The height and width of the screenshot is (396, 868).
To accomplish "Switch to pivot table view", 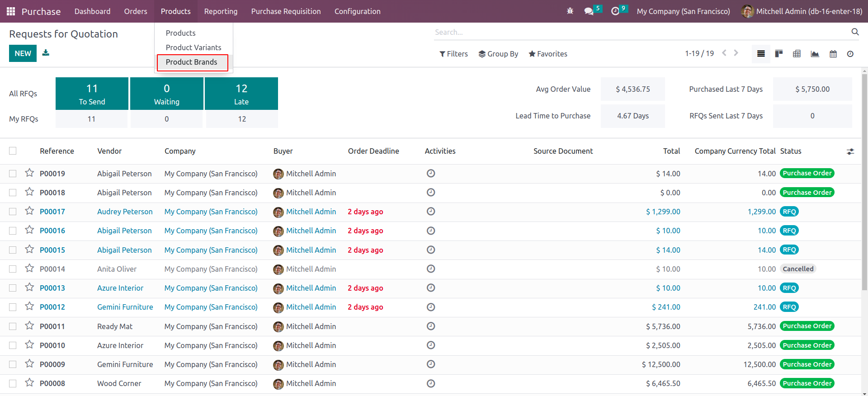I will click(797, 54).
